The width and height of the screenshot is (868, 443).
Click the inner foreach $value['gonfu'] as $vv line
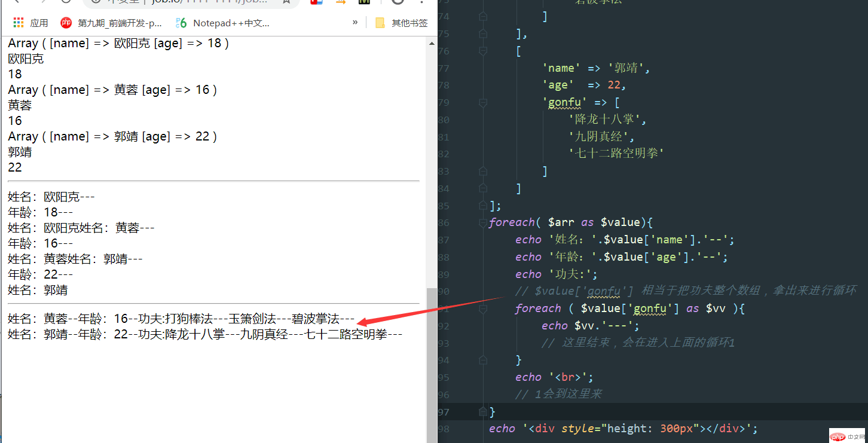[630, 308]
